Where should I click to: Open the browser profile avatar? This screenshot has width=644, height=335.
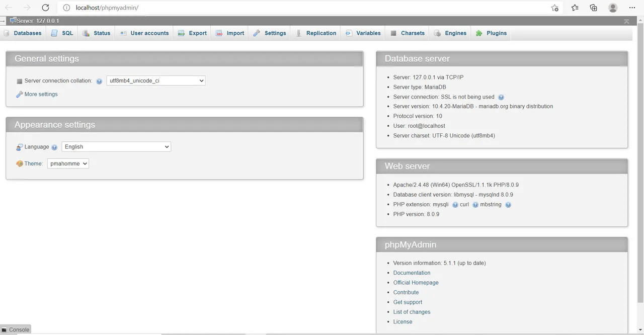click(613, 8)
